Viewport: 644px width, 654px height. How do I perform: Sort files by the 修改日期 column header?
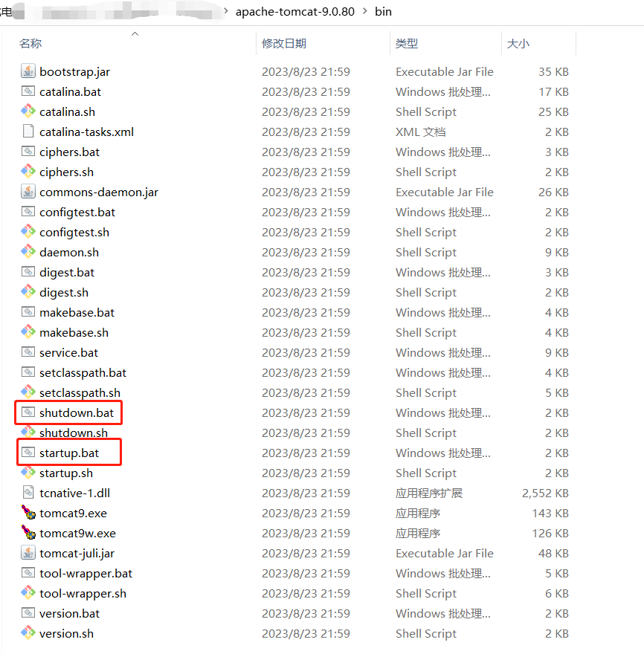point(284,43)
